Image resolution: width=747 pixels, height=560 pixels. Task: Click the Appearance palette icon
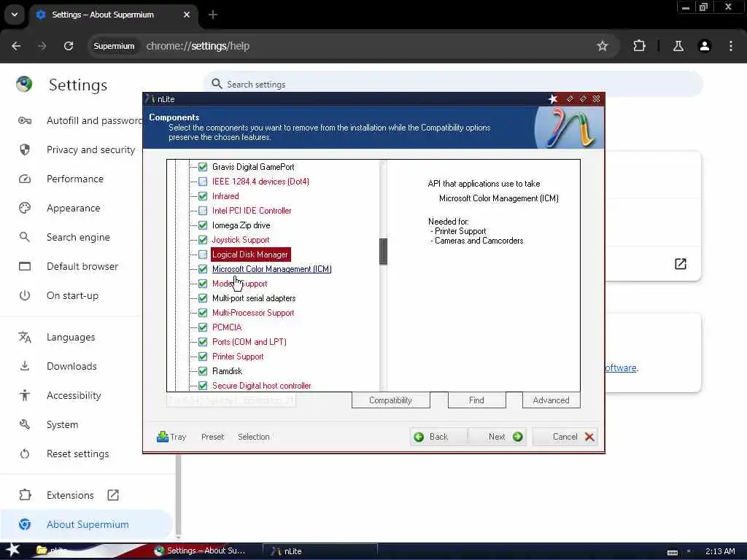click(x=25, y=208)
